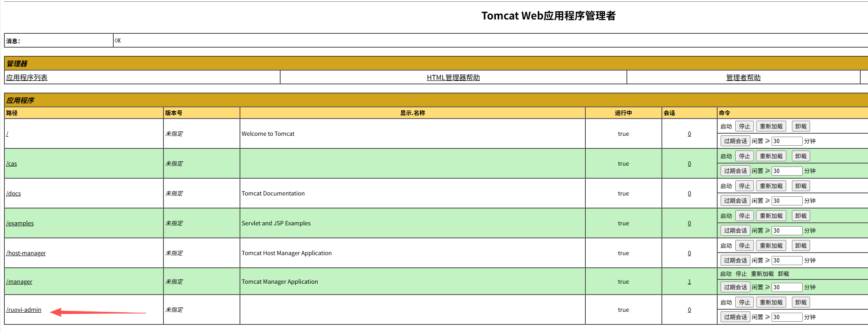This screenshot has width=868, height=333.
Task: Stop the /ruoyi-admin application
Action: pos(744,302)
